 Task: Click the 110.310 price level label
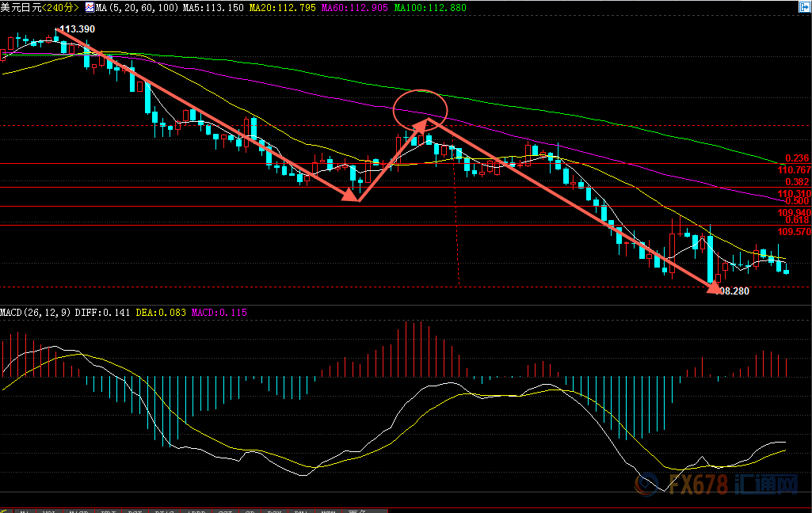[794, 194]
